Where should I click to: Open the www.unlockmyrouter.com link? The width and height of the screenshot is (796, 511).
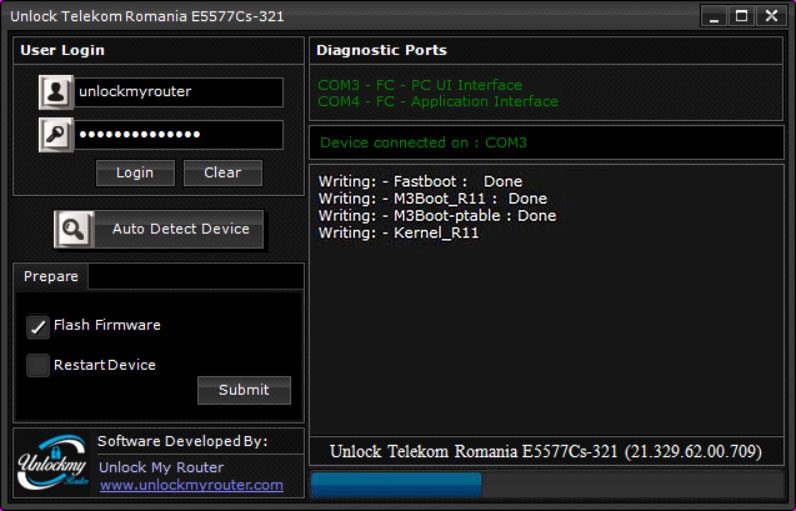[191, 485]
